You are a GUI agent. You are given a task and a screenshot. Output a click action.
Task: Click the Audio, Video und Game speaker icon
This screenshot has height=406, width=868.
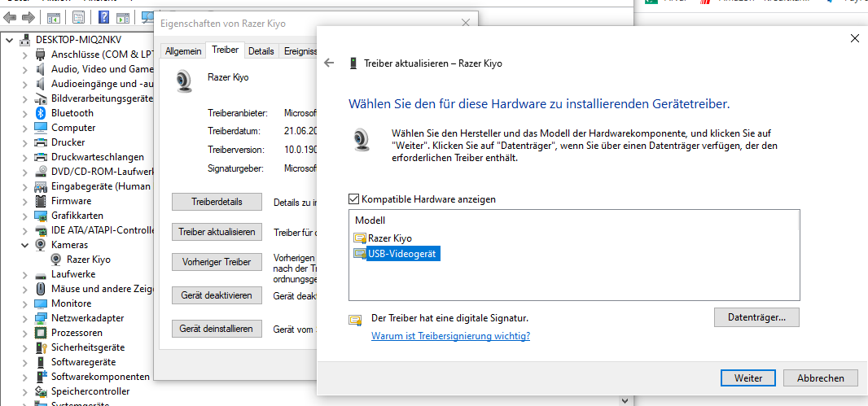tap(41, 69)
